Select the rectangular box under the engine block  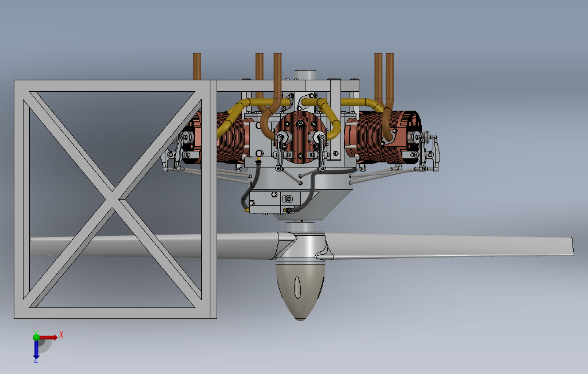pos(275,202)
